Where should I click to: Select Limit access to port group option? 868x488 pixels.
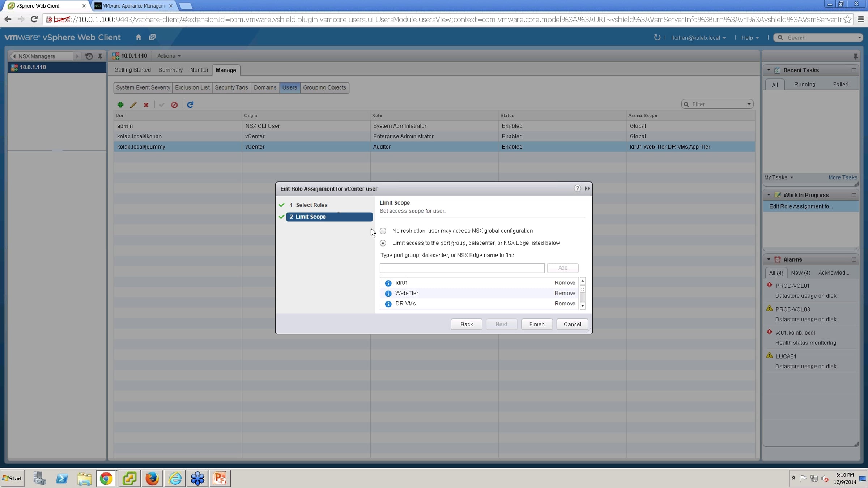coord(383,243)
